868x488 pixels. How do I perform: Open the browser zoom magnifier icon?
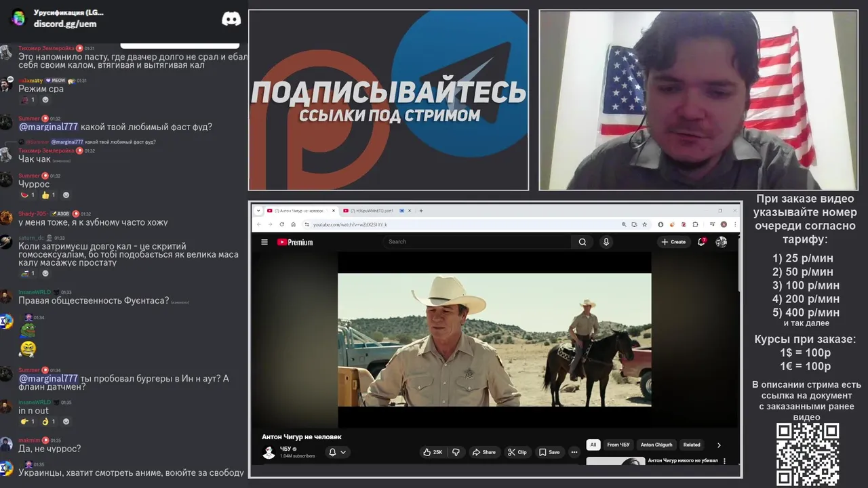click(624, 224)
